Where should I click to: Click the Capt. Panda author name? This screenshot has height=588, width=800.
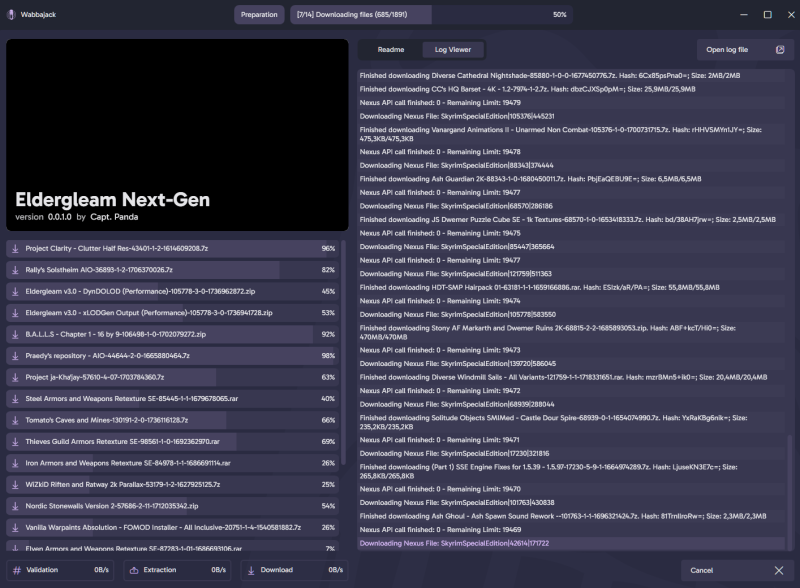coord(114,217)
